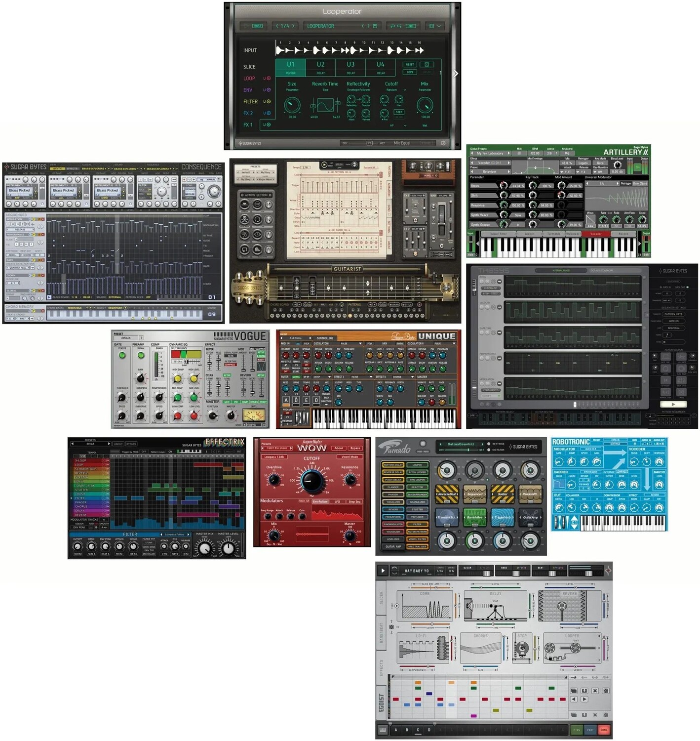This screenshot has width=700, height=741.
Task: Click the Turnado dice randomize icon
Action: click(x=423, y=444)
